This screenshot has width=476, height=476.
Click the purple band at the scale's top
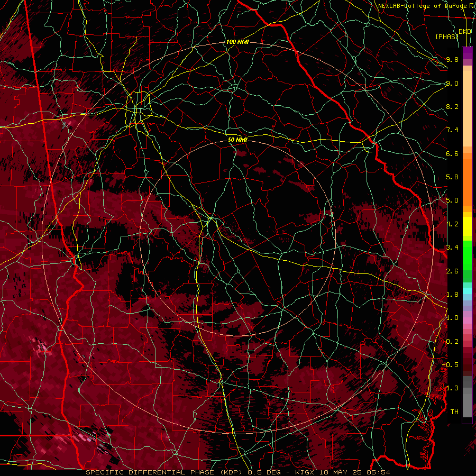point(467,53)
